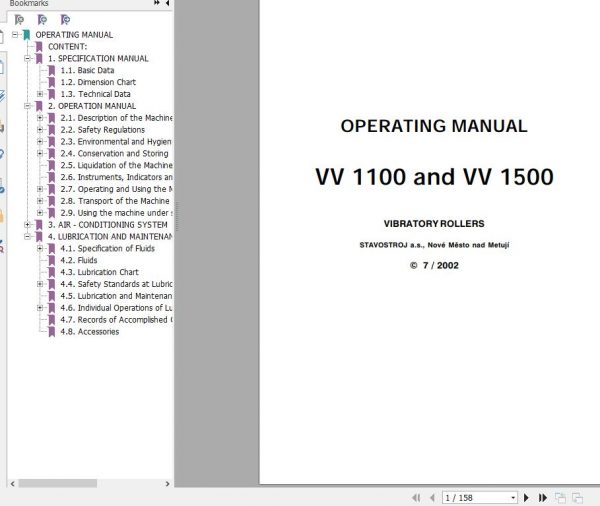Screen dimensions: 600x506
Task: Click the previous view icon in status bar
Action: point(560,498)
